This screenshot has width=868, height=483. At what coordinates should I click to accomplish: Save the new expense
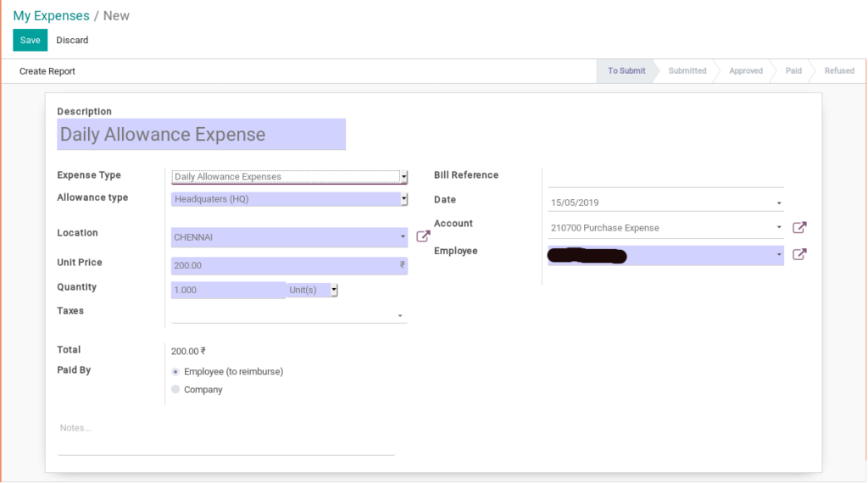pos(31,41)
